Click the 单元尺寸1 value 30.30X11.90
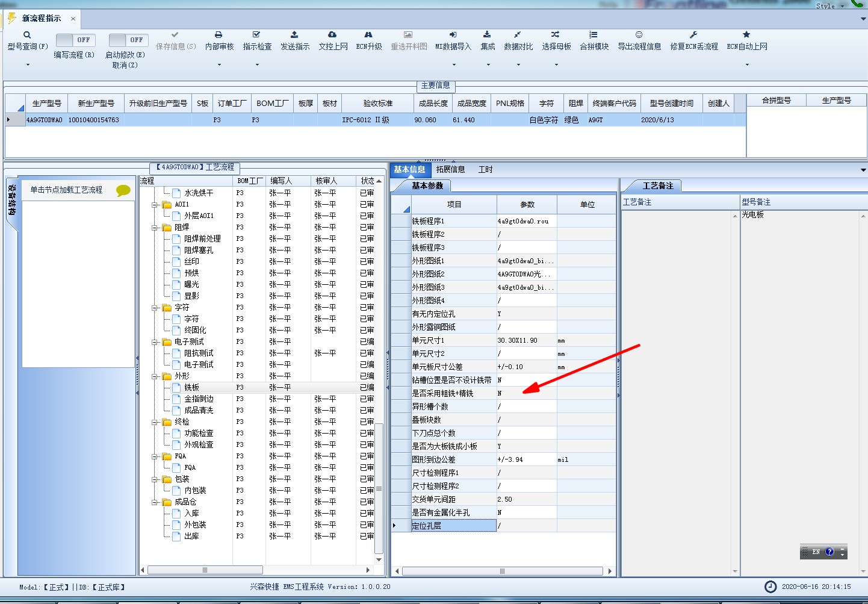The image size is (868, 604). [518, 341]
